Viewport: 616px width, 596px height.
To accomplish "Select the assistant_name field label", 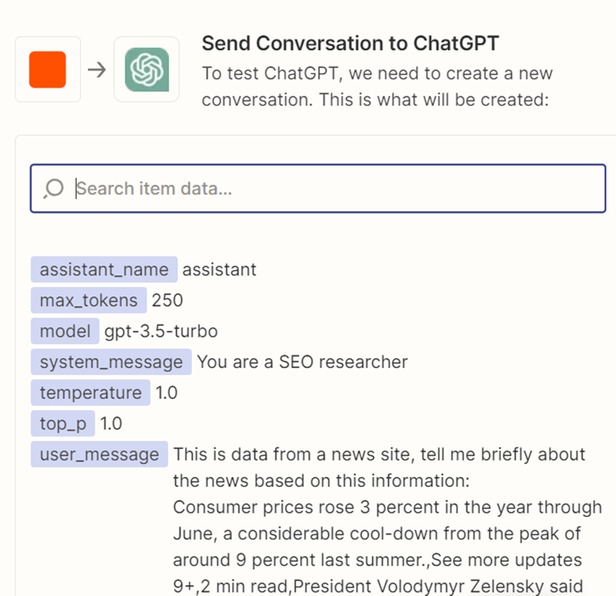I will (104, 269).
